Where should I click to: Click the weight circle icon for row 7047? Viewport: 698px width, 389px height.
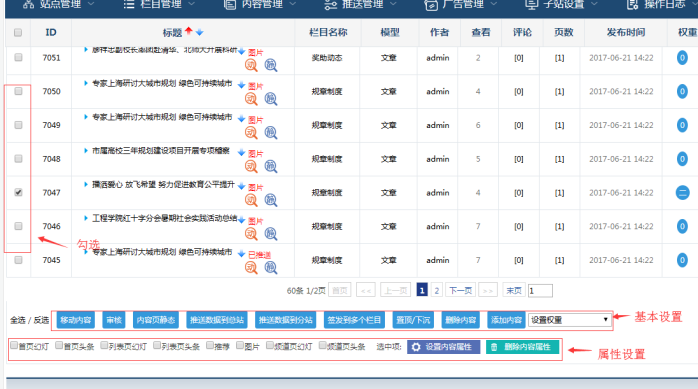[682, 193]
